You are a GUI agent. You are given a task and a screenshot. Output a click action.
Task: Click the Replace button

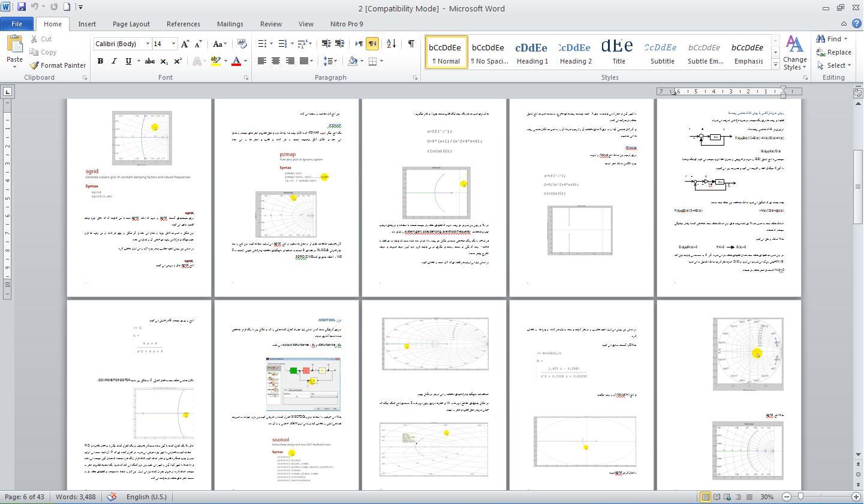[833, 52]
